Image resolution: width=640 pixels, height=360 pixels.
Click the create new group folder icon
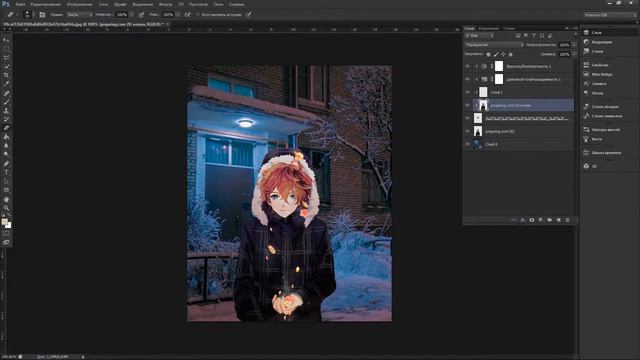pyautogui.click(x=549, y=220)
